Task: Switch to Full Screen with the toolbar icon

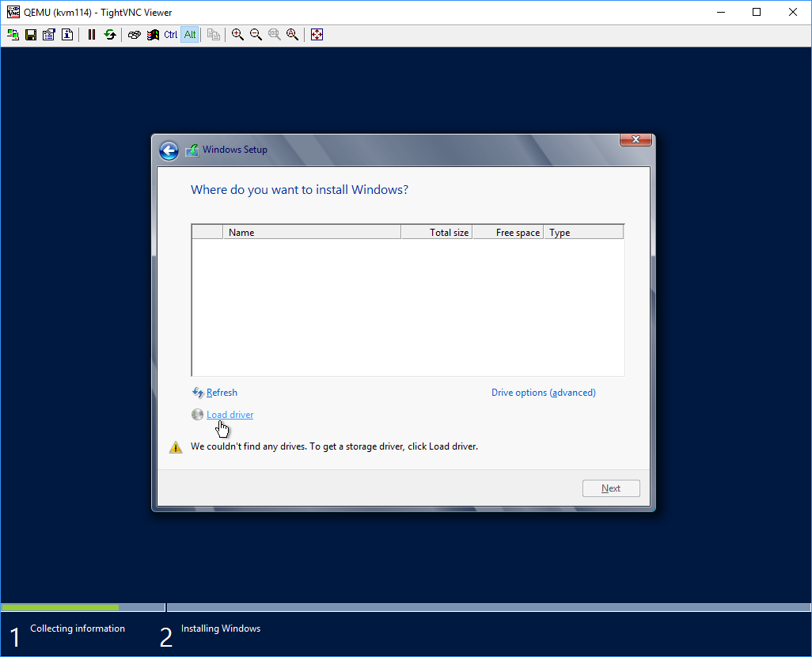Action: [x=317, y=35]
